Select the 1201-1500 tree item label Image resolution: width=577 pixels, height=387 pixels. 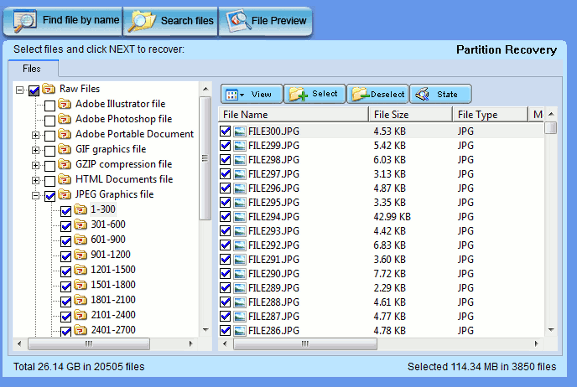click(x=113, y=270)
